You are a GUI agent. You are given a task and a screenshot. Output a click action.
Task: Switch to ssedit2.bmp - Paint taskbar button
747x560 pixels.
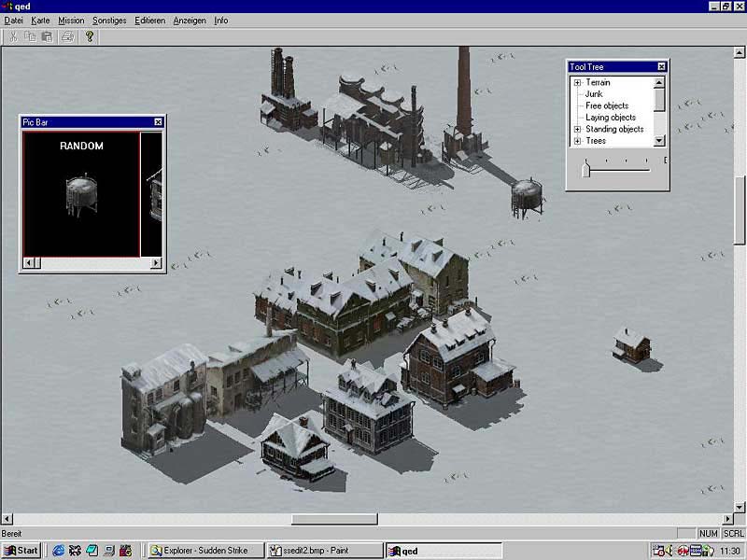[x=323, y=550]
